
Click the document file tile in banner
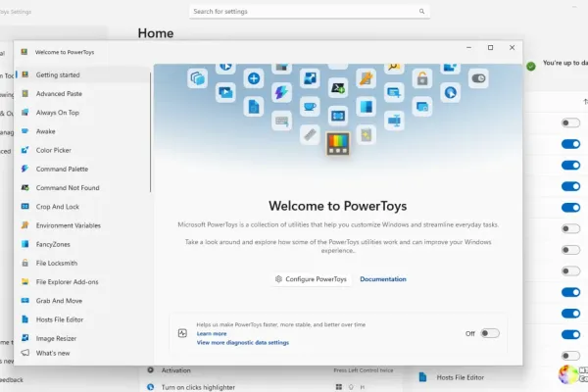(254, 107)
